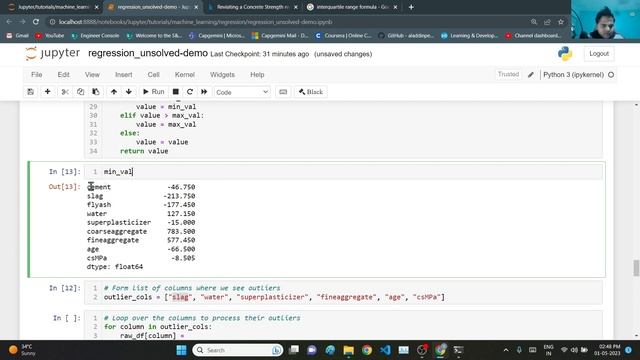
Task: Open the File menu
Action: pos(36,75)
